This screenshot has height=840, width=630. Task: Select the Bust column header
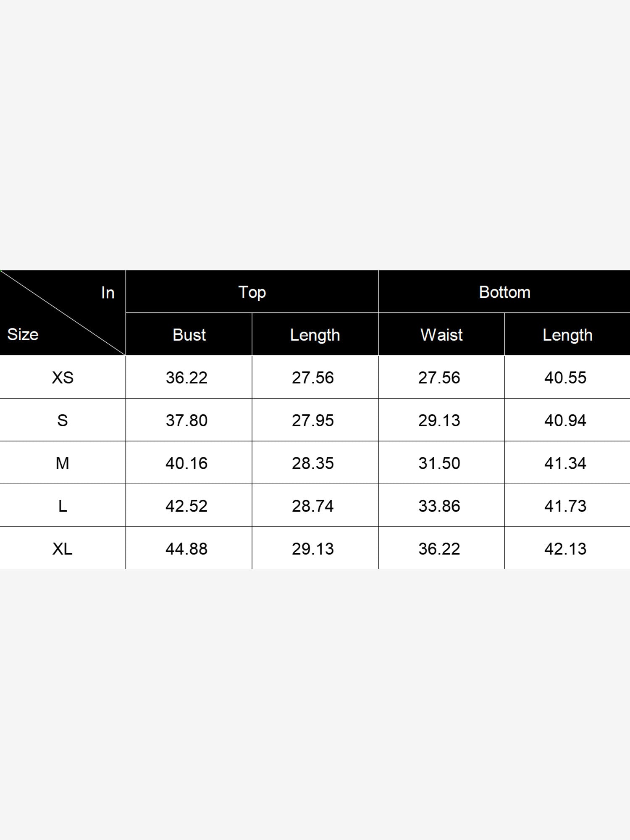pos(189,335)
